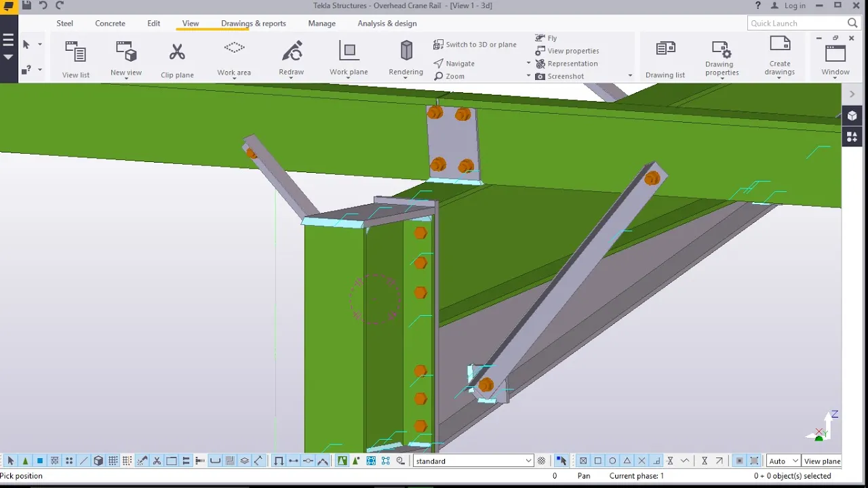Switch to the Concrete tab
The image size is (868, 488).
(x=110, y=23)
